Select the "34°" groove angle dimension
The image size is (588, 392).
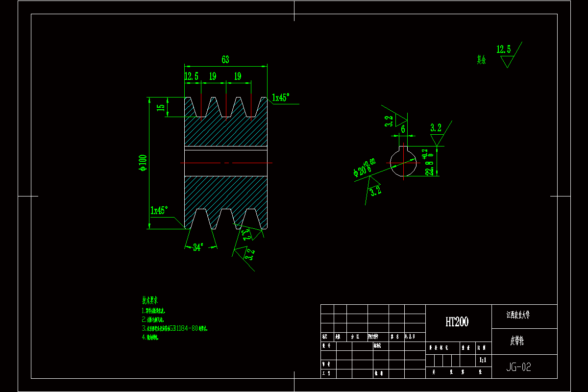point(198,247)
